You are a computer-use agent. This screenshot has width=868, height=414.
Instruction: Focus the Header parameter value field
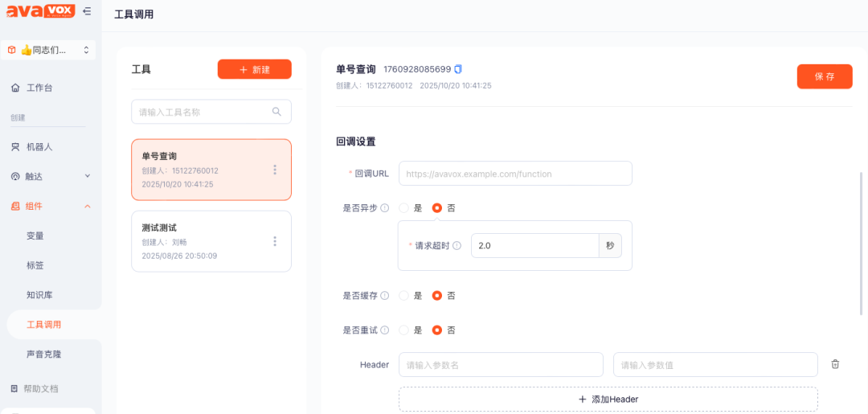click(716, 365)
